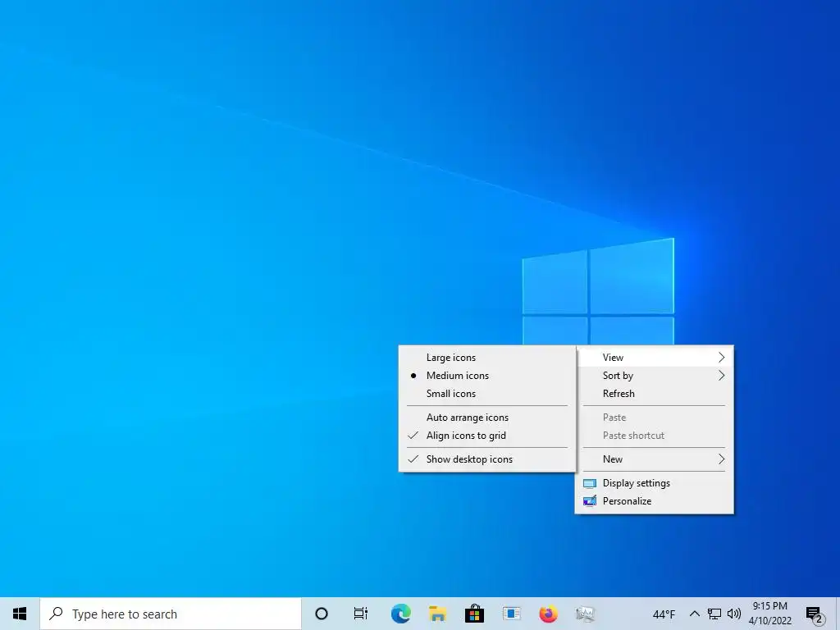Launch Firefox from taskbar

(548, 614)
